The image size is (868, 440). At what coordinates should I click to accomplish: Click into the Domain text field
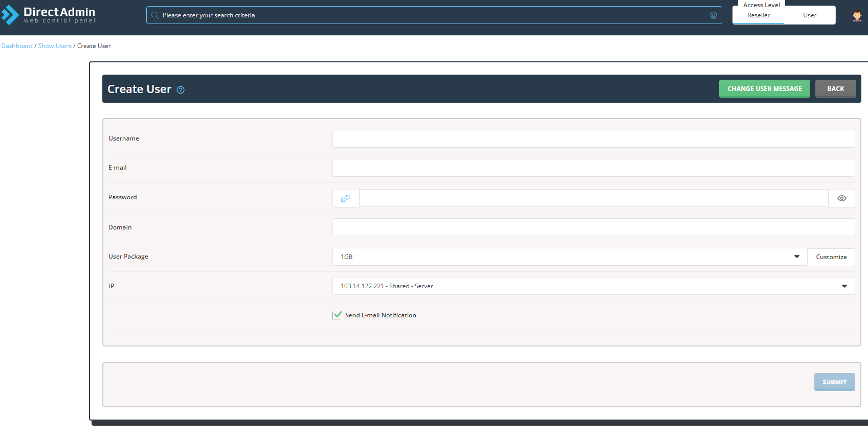coord(593,227)
